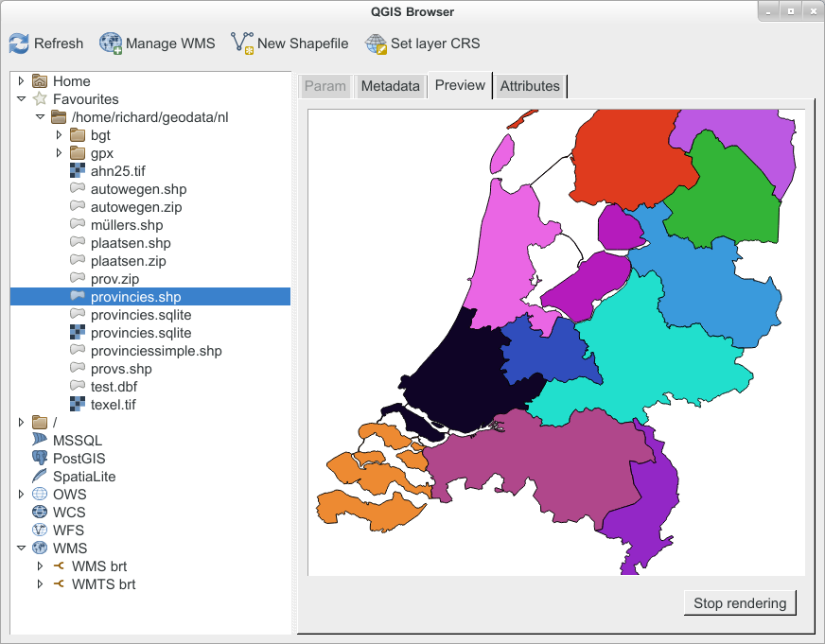Click the MSSQL database icon
This screenshot has height=644, width=825.
(x=40, y=441)
